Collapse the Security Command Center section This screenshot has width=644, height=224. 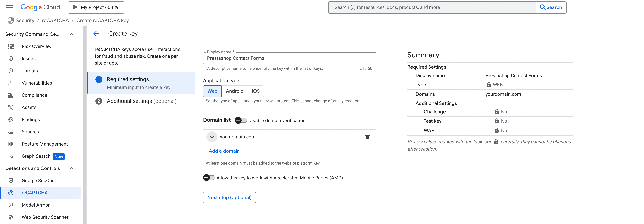click(x=71, y=34)
